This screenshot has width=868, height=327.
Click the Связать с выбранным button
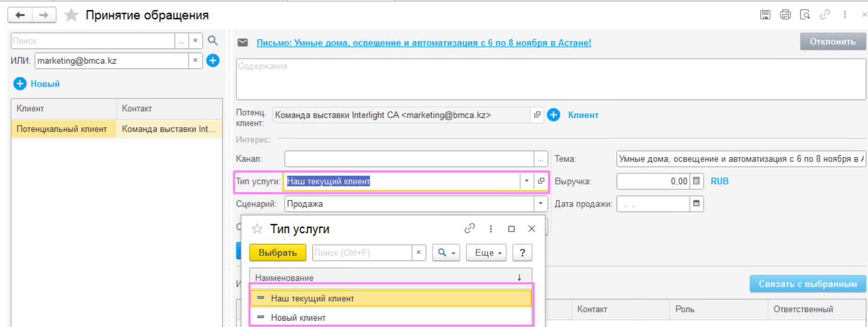click(x=808, y=284)
